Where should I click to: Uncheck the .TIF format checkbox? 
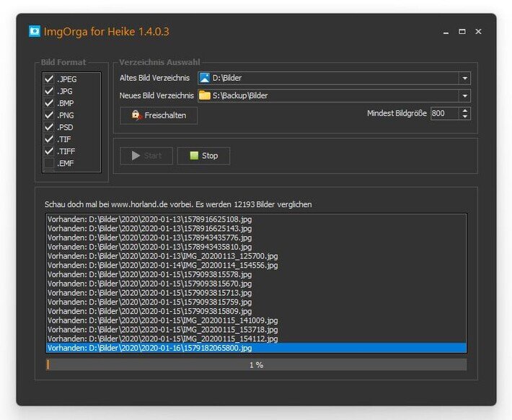click(49, 139)
